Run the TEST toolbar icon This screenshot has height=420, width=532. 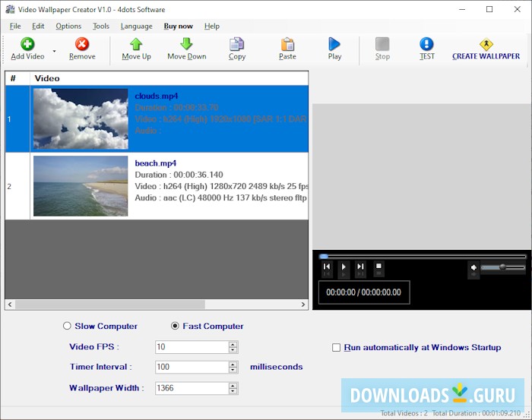click(427, 45)
